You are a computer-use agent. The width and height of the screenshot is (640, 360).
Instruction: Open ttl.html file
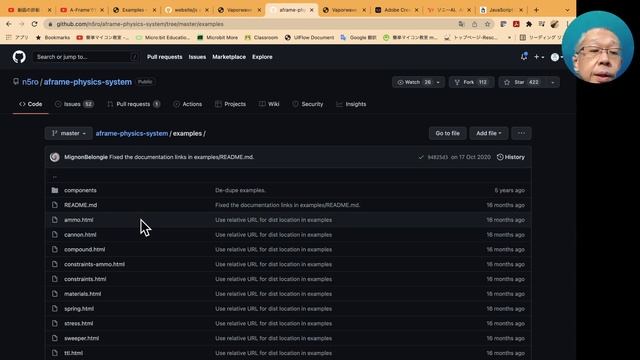pyautogui.click(x=73, y=353)
